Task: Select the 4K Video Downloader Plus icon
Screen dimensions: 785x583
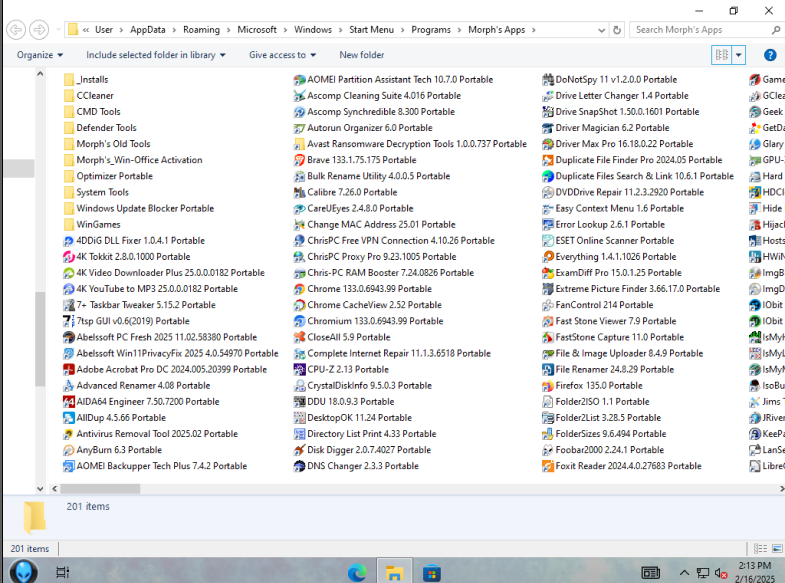Action: click(69, 273)
